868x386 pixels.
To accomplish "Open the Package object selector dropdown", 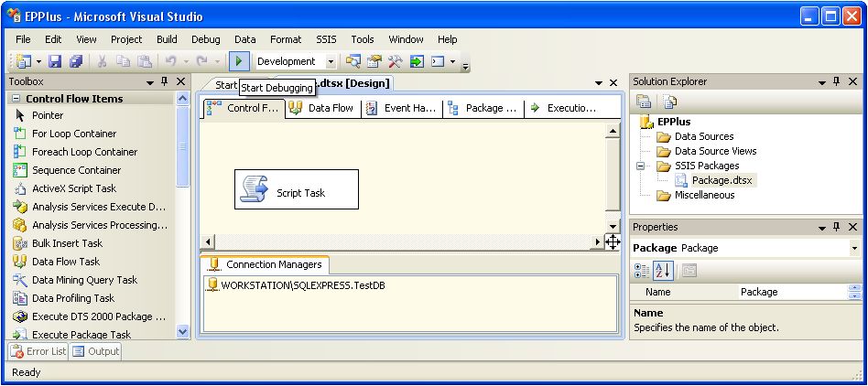I will coord(855,249).
